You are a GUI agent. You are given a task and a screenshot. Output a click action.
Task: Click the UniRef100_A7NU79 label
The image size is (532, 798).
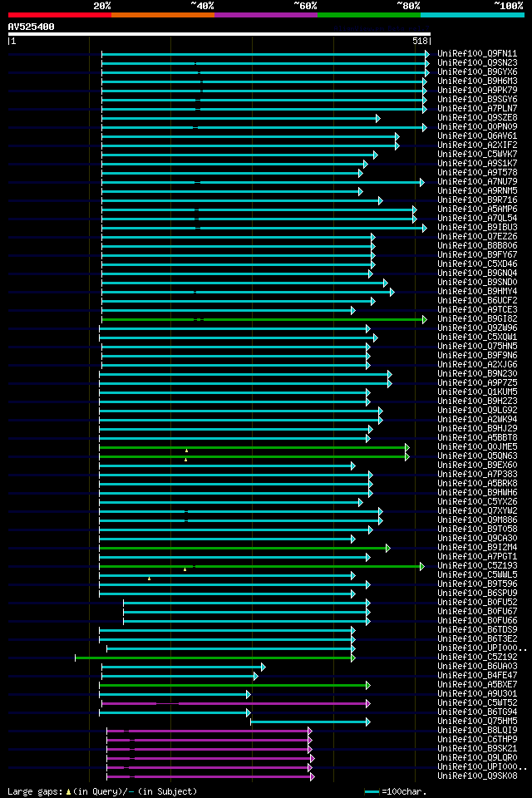coord(477,182)
